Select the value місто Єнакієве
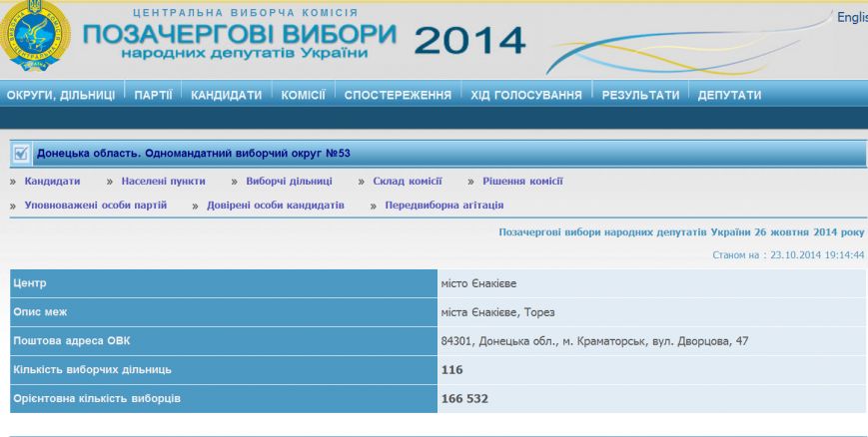The image size is (868, 437). (478, 283)
